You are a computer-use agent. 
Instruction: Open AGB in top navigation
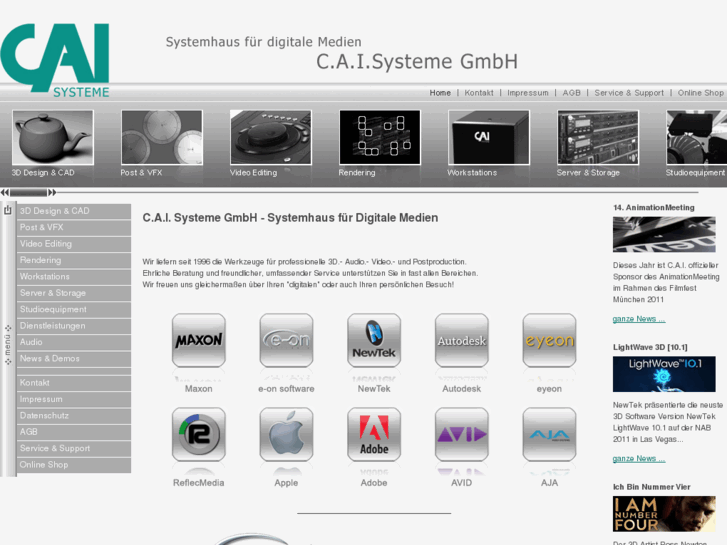click(571, 93)
